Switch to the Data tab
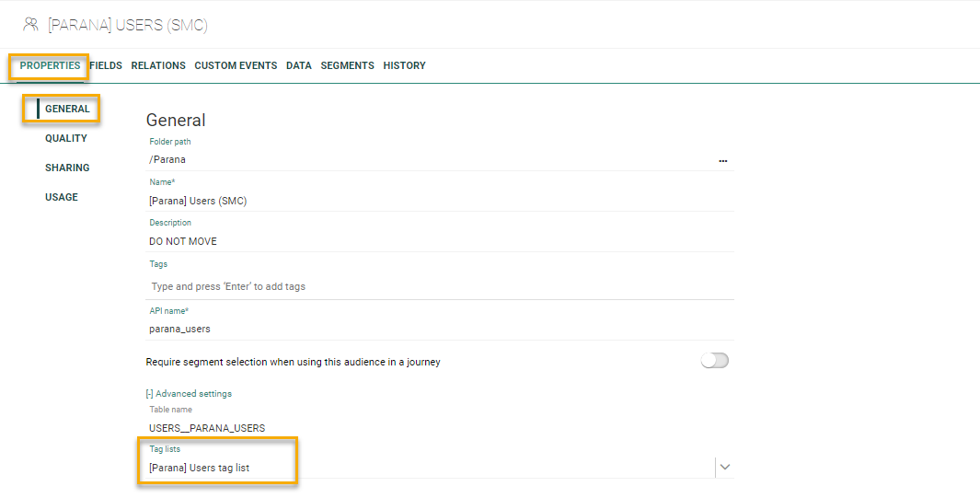The image size is (980, 498). point(299,65)
